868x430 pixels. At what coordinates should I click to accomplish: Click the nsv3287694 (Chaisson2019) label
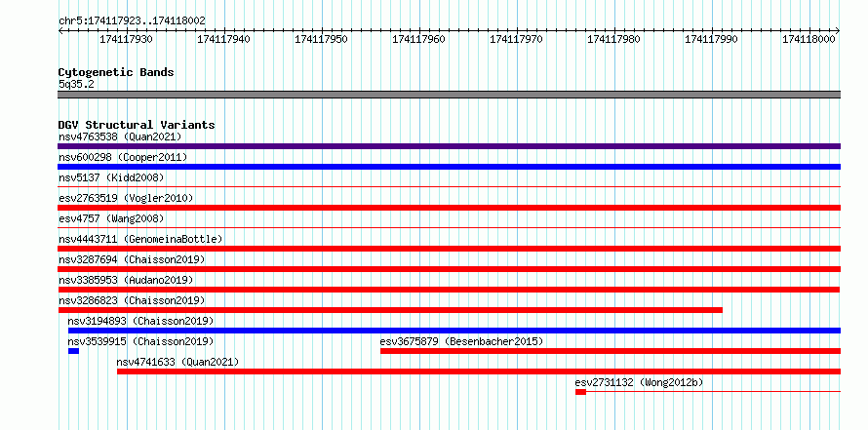click(x=132, y=259)
